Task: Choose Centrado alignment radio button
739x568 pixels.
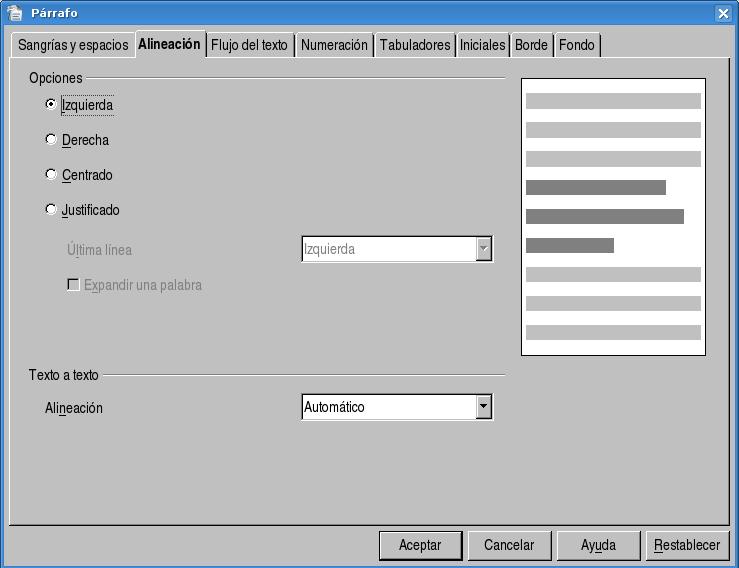Action: coord(51,175)
